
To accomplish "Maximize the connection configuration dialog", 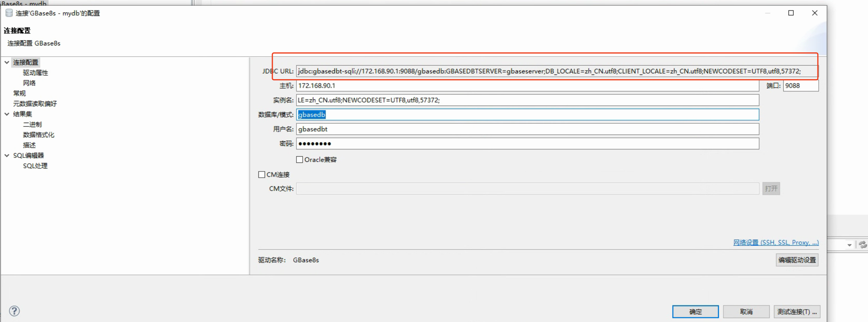I will [791, 13].
